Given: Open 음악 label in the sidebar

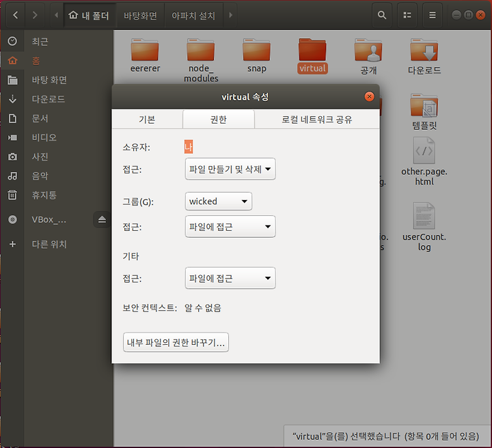Looking at the screenshot, I should coord(40,176).
